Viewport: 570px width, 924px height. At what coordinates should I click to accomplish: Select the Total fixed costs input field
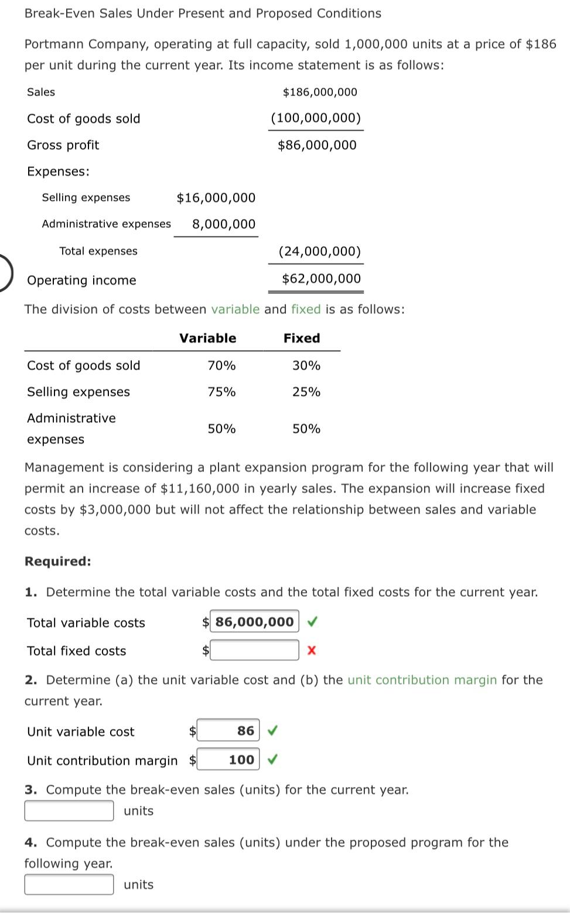pyautogui.click(x=253, y=650)
